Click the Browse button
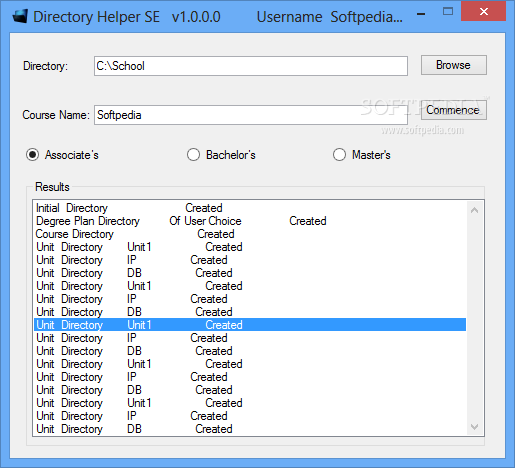The height and width of the screenshot is (468, 515). coord(454,65)
